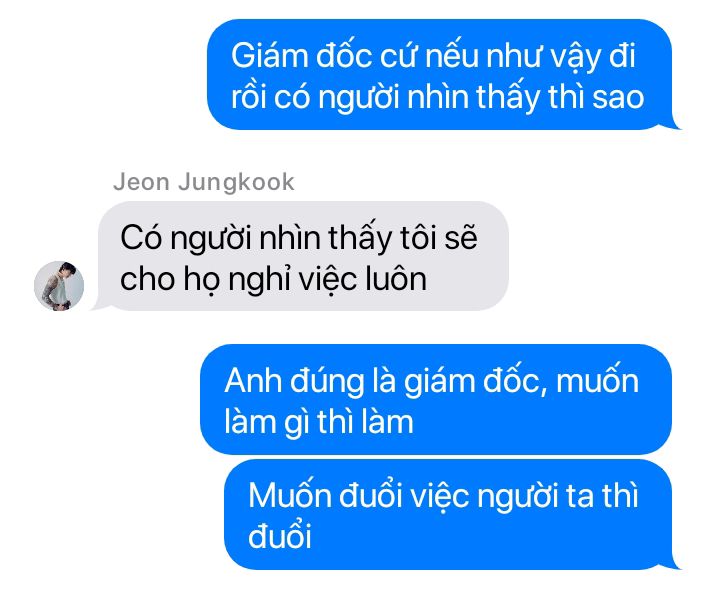
Task: Click the lone 'đuổi' on the final line
Action: point(280,535)
